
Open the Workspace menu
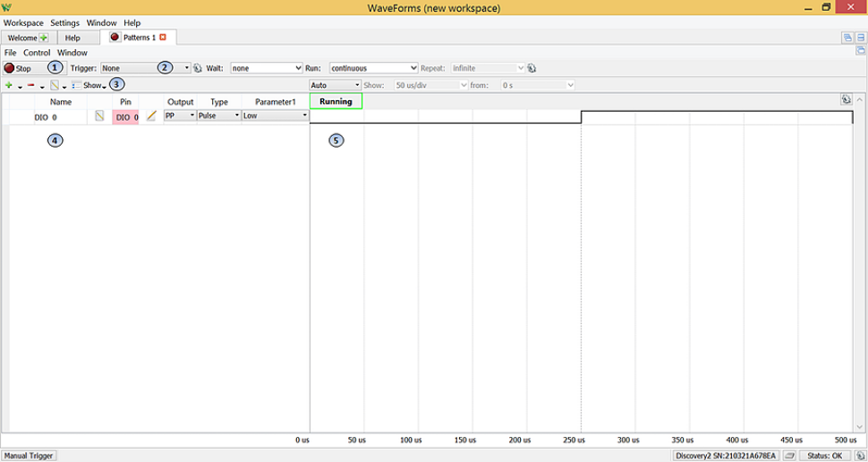23,22
